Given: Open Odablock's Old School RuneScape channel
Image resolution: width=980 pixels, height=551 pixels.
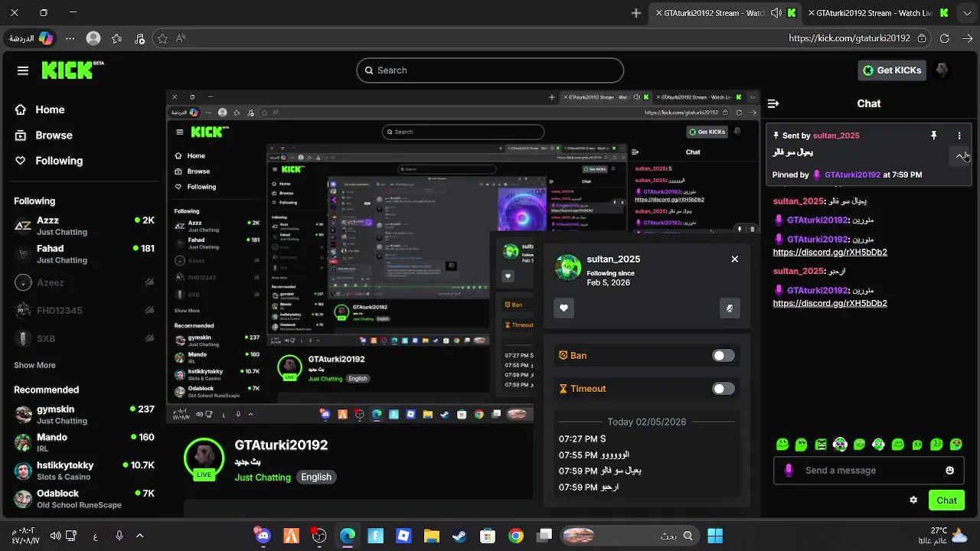Looking at the screenshot, I should 84,498.
